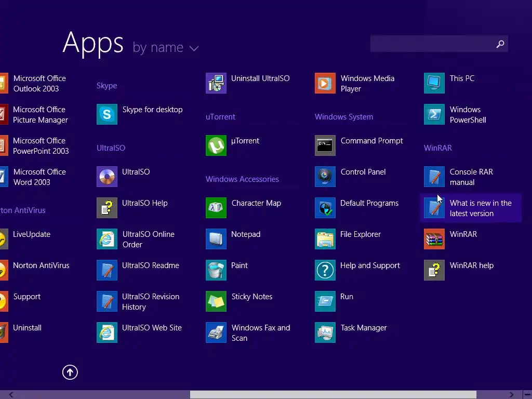Viewport: 532px width, 399px height.
Task: Expand the 'by name' sort dropdown
Action: [166, 47]
